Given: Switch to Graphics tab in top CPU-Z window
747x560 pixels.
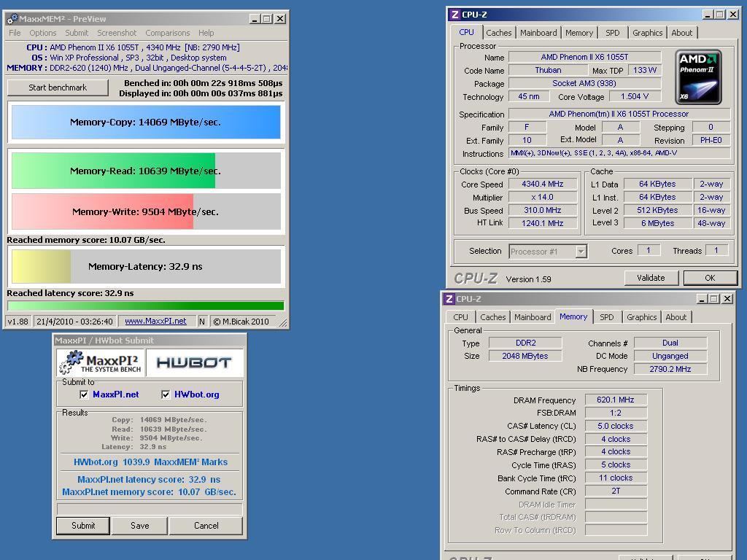Looking at the screenshot, I should click(648, 33).
